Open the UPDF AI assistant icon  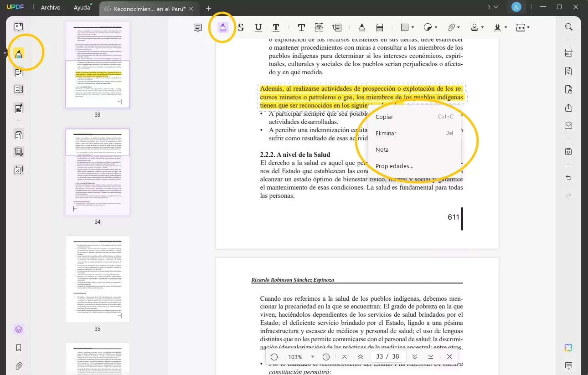click(x=568, y=348)
